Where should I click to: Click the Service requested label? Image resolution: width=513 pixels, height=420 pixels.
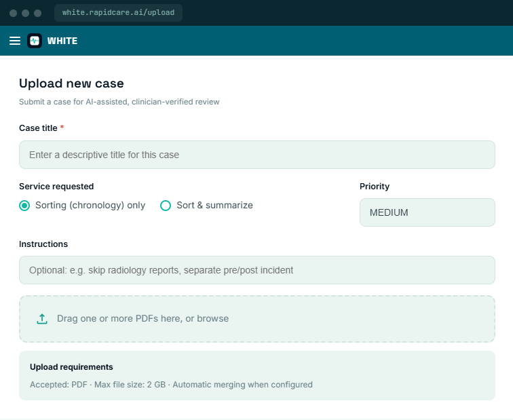(x=56, y=187)
